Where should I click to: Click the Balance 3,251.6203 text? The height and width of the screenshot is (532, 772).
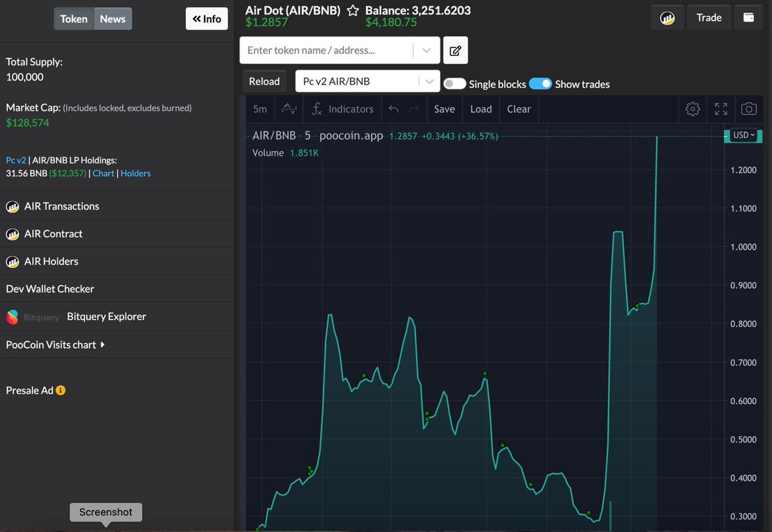(418, 11)
